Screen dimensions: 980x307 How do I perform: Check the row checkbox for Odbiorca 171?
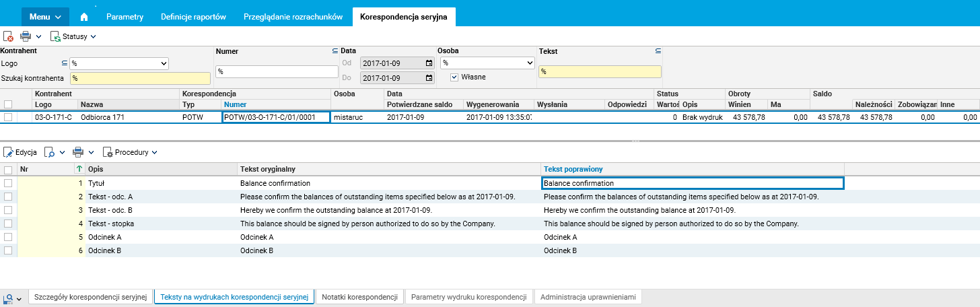8,116
